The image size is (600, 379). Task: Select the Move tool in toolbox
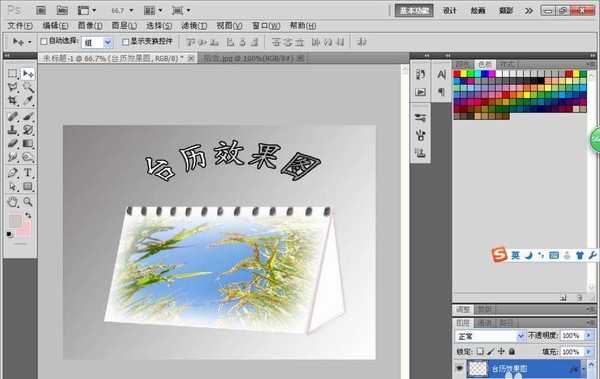pos(28,74)
